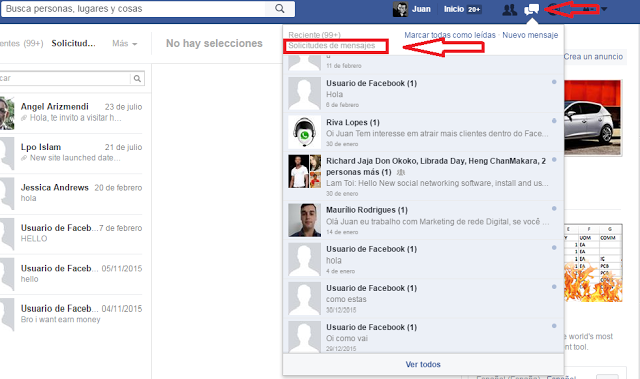Switch to the Recientes (99+) tab on left
640x379 pixels.
[x=22, y=43]
